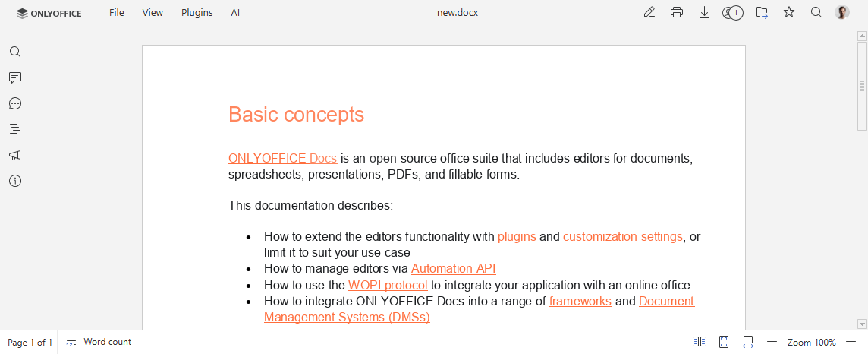Open Headings navigation panel
This screenshot has height=354, width=868.
[15, 129]
